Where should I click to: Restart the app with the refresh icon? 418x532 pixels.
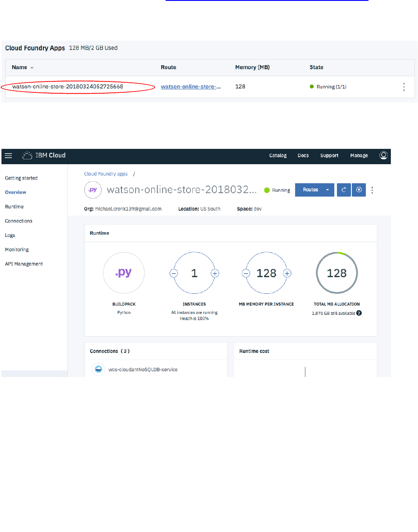tap(344, 190)
